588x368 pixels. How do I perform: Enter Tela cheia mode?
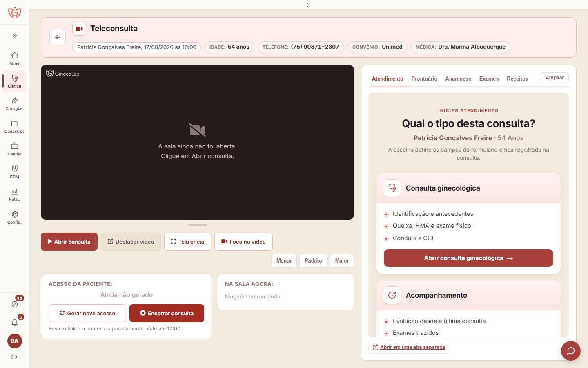187,242
